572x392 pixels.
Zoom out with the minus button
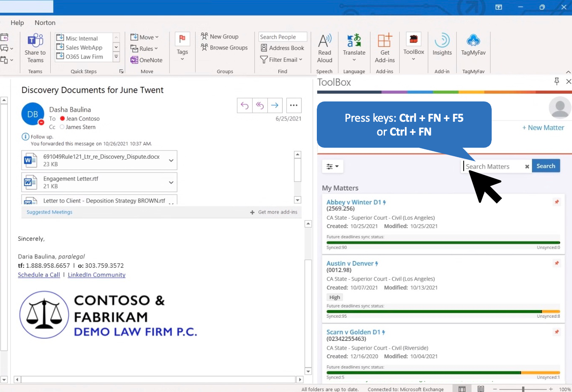click(x=495, y=389)
